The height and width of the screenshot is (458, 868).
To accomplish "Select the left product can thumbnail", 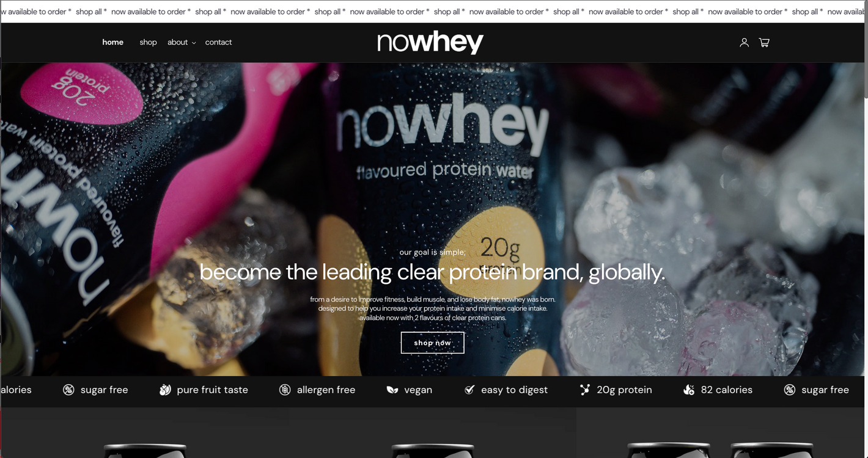I will coord(145,451).
